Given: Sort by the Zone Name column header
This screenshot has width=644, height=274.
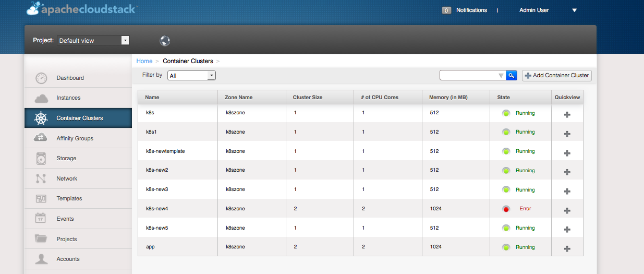Looking at the screenshot, I should point(252,97).
